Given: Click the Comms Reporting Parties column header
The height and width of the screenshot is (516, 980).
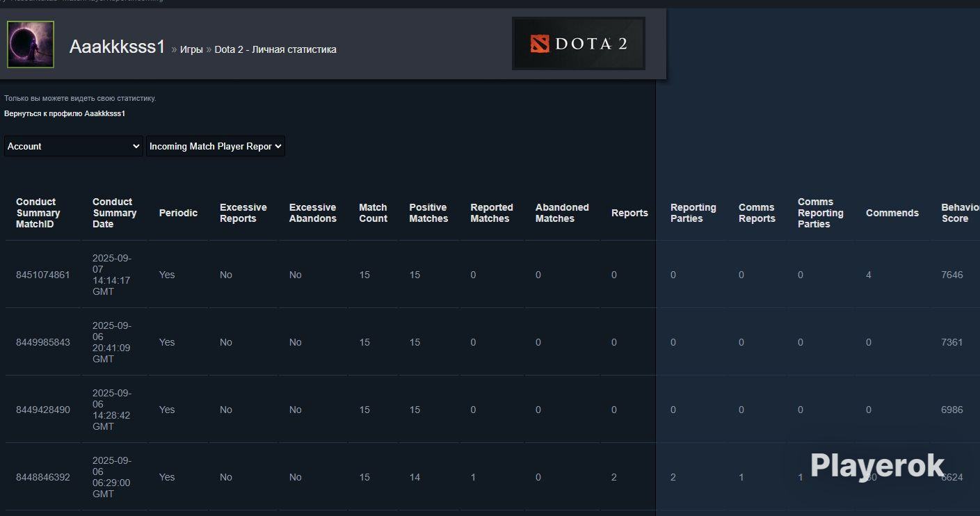Looking at the screenshot, I should 821,213.
